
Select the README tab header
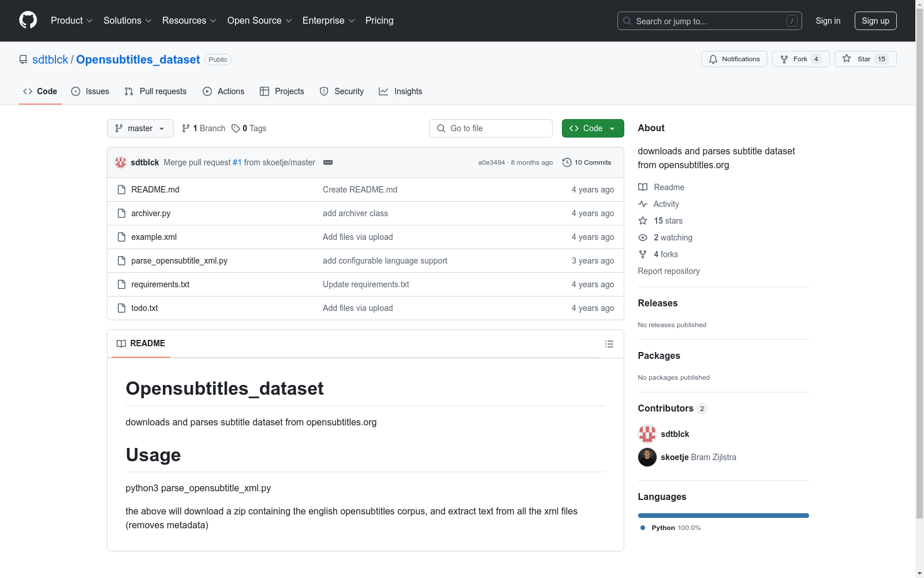[x=141, y=343]
